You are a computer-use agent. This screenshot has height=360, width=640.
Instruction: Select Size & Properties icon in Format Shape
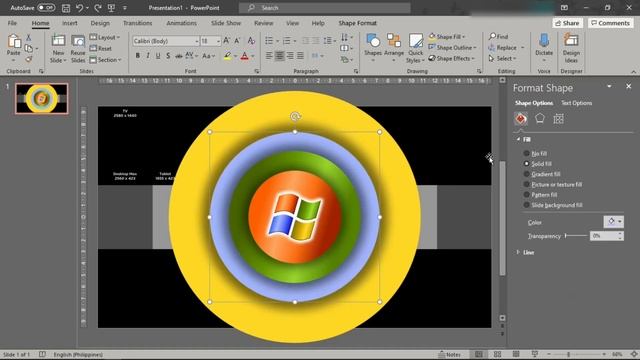pyautogui.click(x=558, y=119)
